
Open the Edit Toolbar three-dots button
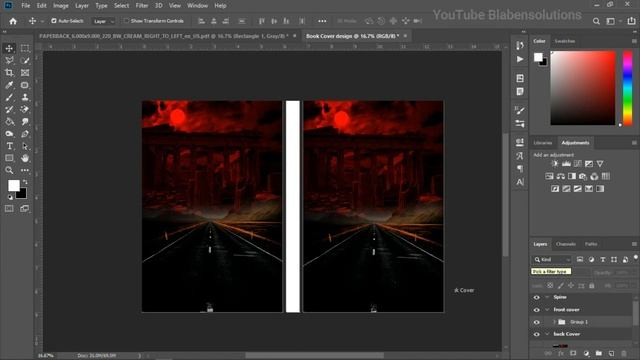point(25,170)
